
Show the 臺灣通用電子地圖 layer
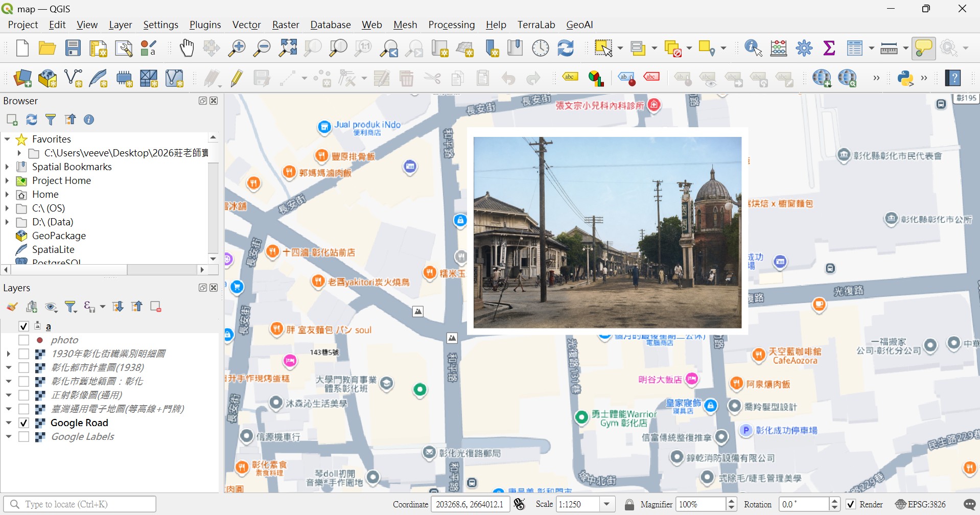click(x=24, y=409)
